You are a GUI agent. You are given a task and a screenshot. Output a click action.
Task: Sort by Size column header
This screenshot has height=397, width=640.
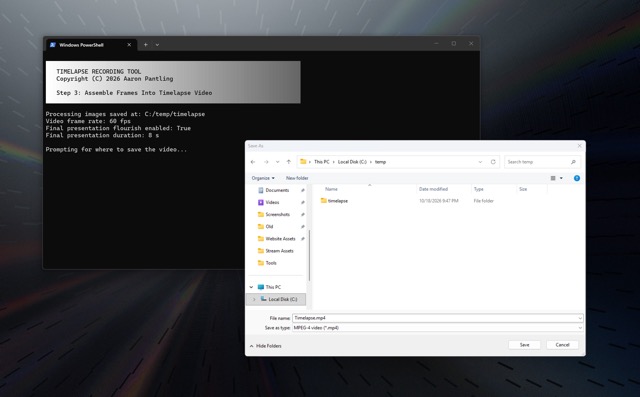tap(523, 189)
